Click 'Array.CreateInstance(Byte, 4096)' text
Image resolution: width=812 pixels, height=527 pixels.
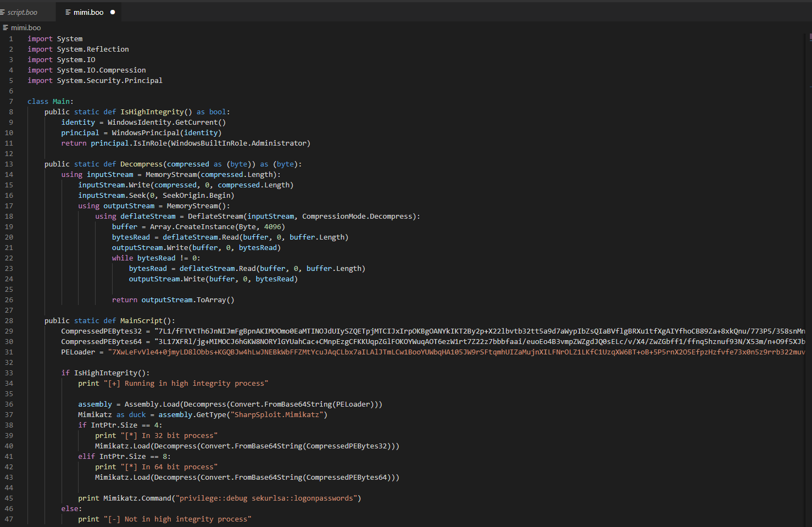(x=218, y=227)
